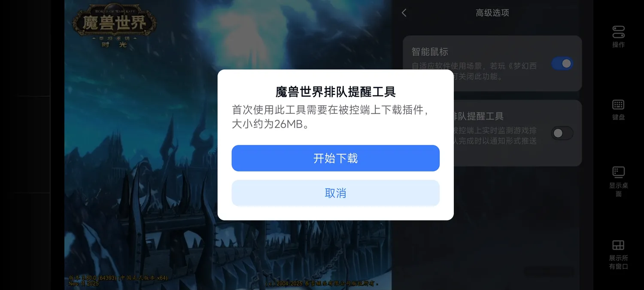Click the 2004-2025 copyright text line
The width and height of the screenshot is (644, 290).
[322, 284]
